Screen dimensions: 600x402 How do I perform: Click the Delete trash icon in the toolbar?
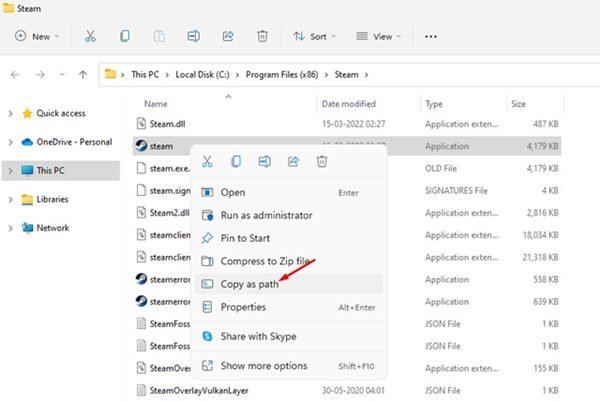pos(261,36)
